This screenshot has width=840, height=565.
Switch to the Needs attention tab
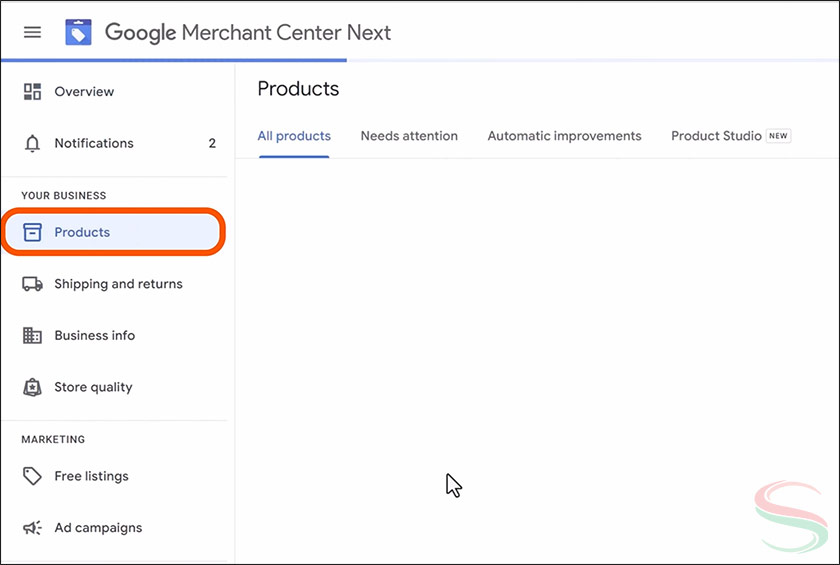(x=409, y=136)
